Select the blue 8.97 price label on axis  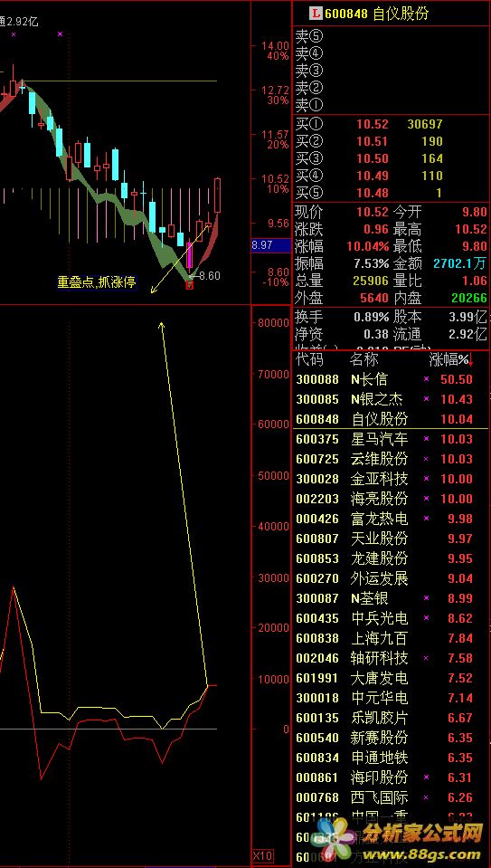[x=271, y=245]
